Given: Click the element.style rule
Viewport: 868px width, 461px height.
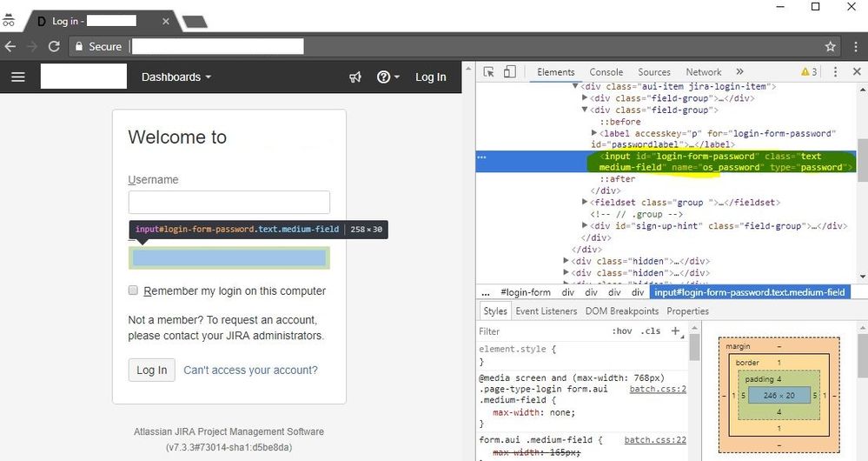Looking at the screenshot, I should coord(518,349).
